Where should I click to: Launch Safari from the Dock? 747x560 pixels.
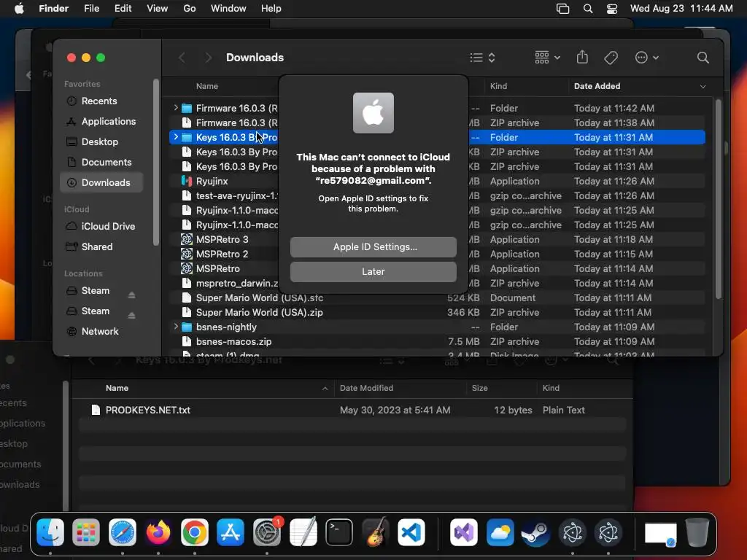pos(123,532)
